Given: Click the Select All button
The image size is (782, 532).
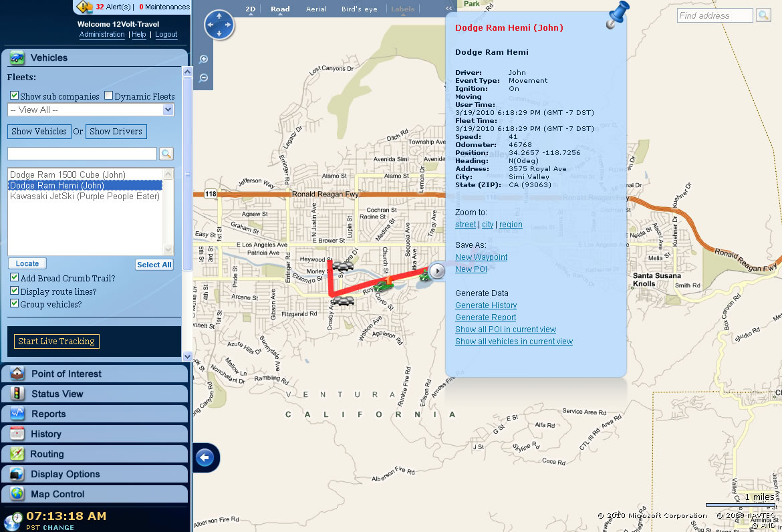Looking at the screenshot, I should tap(154, 265).
